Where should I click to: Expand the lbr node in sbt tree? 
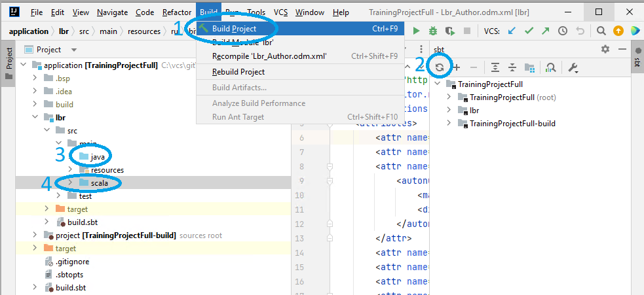pyautogui.click(x=449, y=111)
